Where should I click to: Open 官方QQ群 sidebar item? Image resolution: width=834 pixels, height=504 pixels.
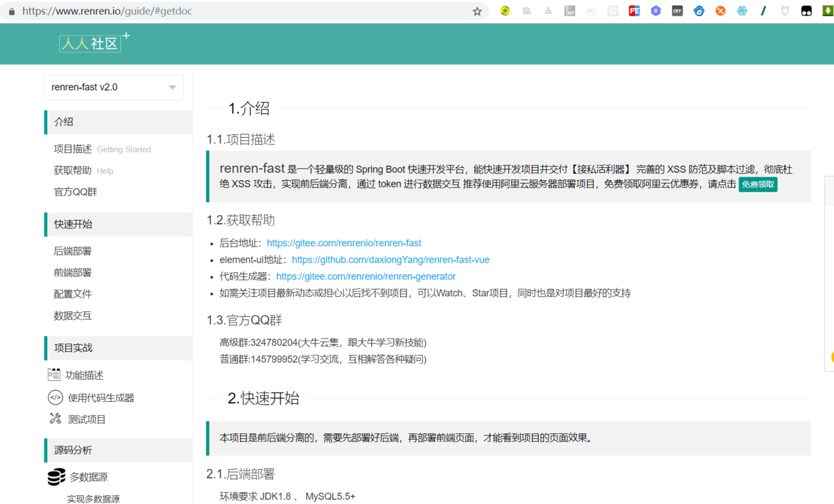tap(75, 192)
